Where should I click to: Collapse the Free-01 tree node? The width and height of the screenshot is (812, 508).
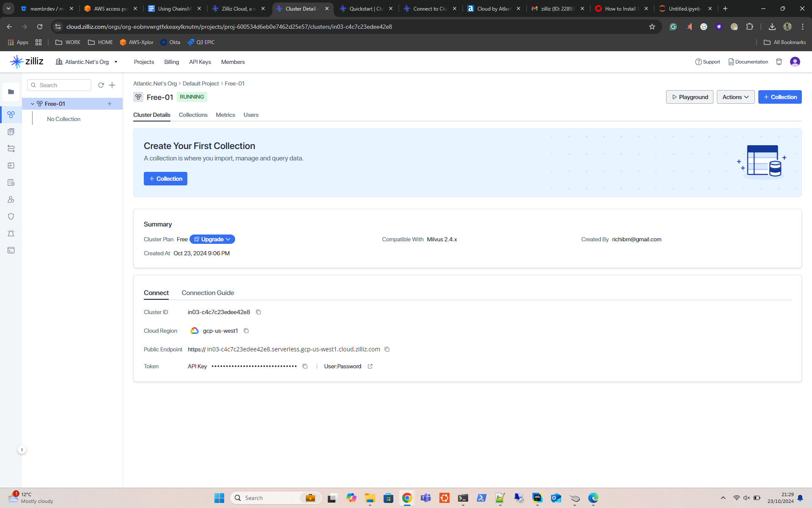point(33,104)
